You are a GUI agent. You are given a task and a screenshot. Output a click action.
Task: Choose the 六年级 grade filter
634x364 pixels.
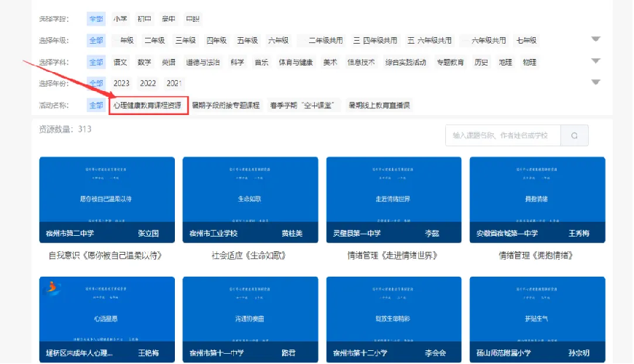[x=278, y=40]
